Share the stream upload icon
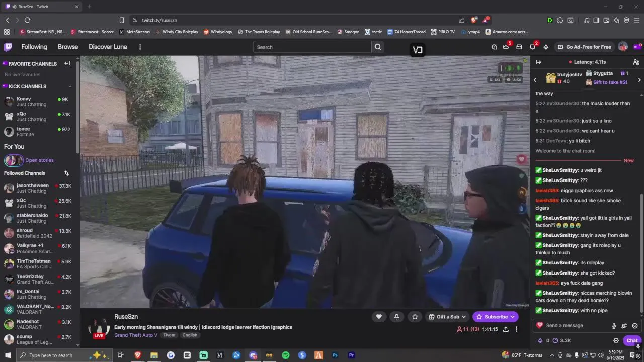 click(506, 329)
